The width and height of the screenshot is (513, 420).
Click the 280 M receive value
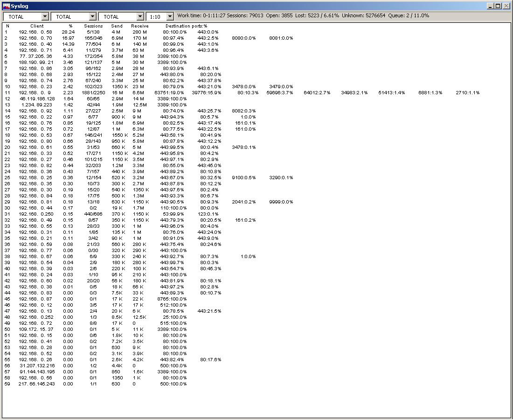pyautogui.click(x=140, y=32)
